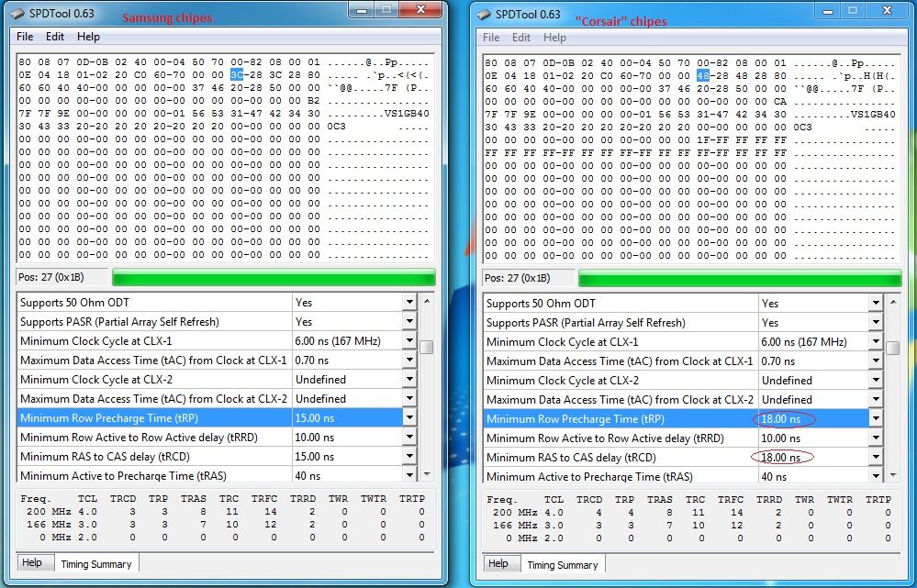Open Help menu in Corsair chips window

point(554,38)
